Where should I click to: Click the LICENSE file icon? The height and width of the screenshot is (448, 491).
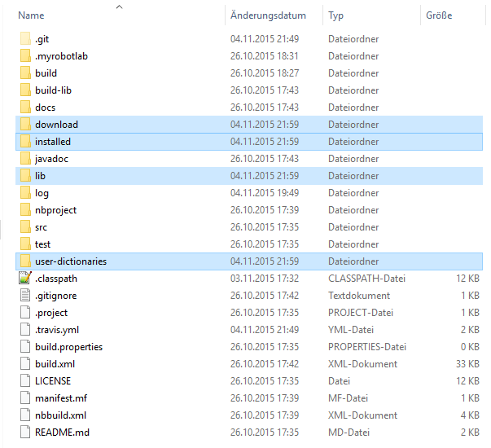(x=25, y=380)
